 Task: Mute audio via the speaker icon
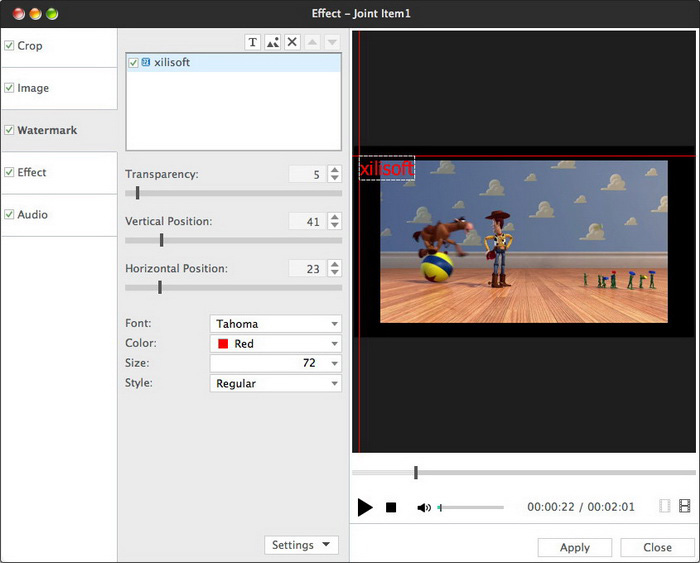tap(424, 508)
